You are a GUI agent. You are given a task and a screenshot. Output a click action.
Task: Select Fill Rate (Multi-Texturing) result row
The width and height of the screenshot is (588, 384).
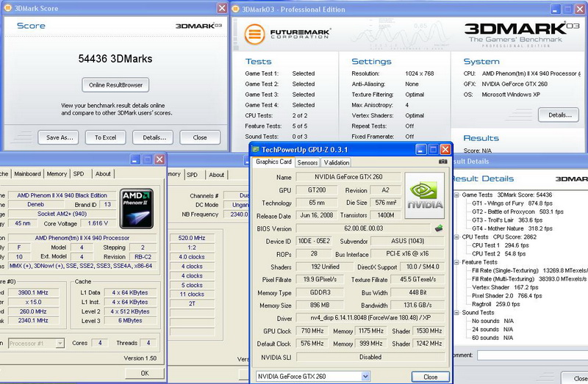pyautogui.click(x=529, y=279)
